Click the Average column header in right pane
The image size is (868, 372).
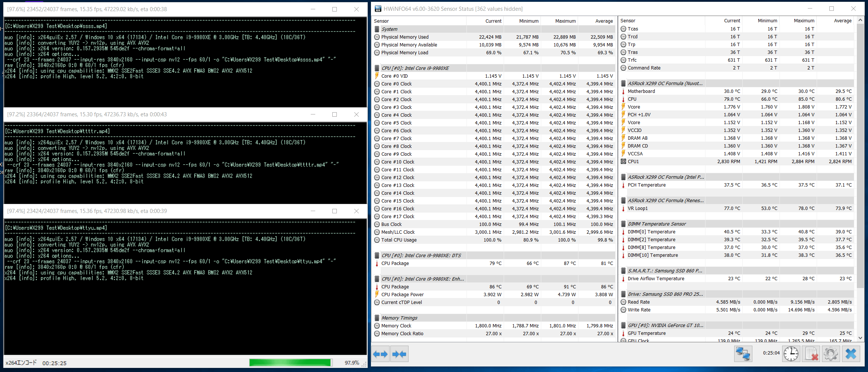pyautogui.click(x=835, y=20)
